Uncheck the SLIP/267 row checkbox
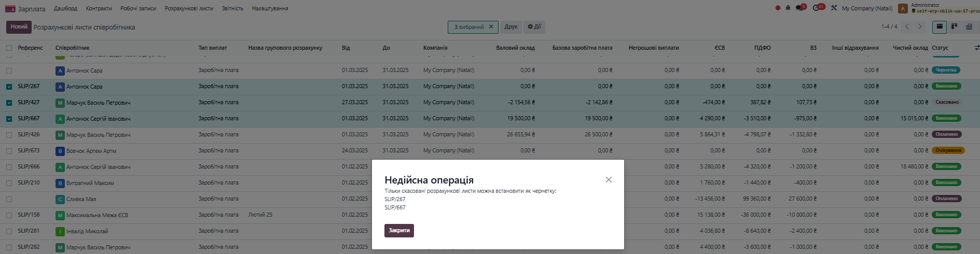Image resolution: width=980 pixels, height=254 pixels. (x=9, y=87)
